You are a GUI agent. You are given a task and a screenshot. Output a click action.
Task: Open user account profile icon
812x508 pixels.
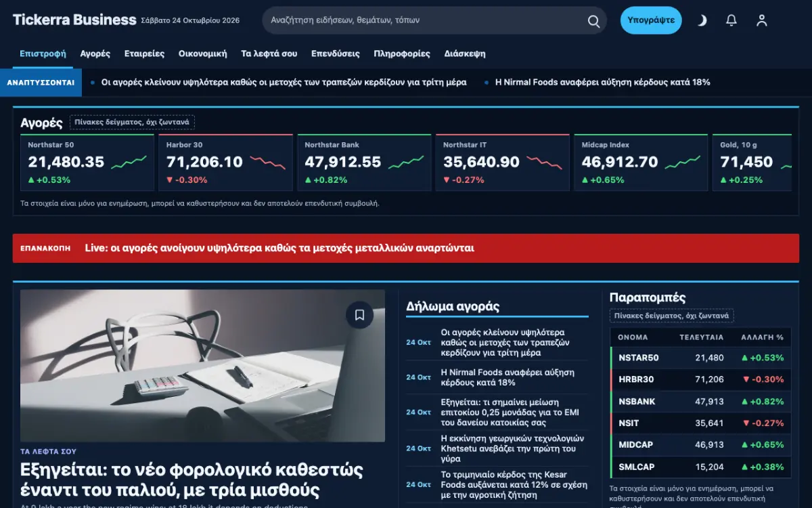click(x=762, y=20)
